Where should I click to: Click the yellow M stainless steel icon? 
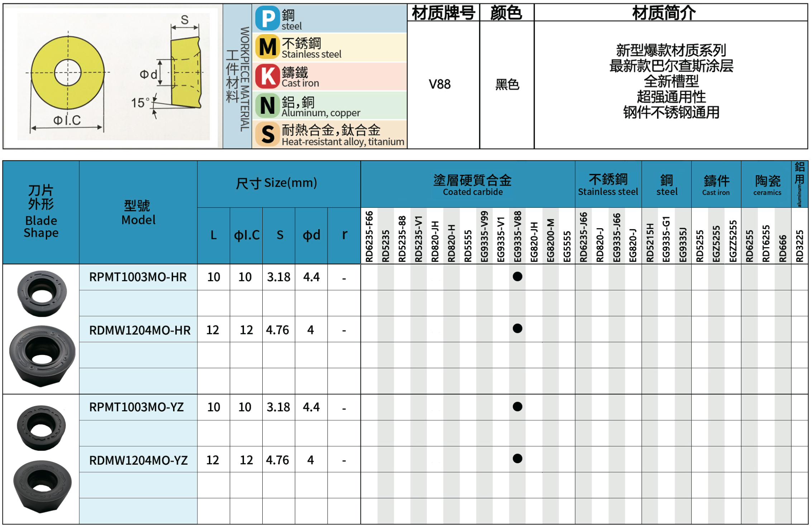click(x=267, y=47)
